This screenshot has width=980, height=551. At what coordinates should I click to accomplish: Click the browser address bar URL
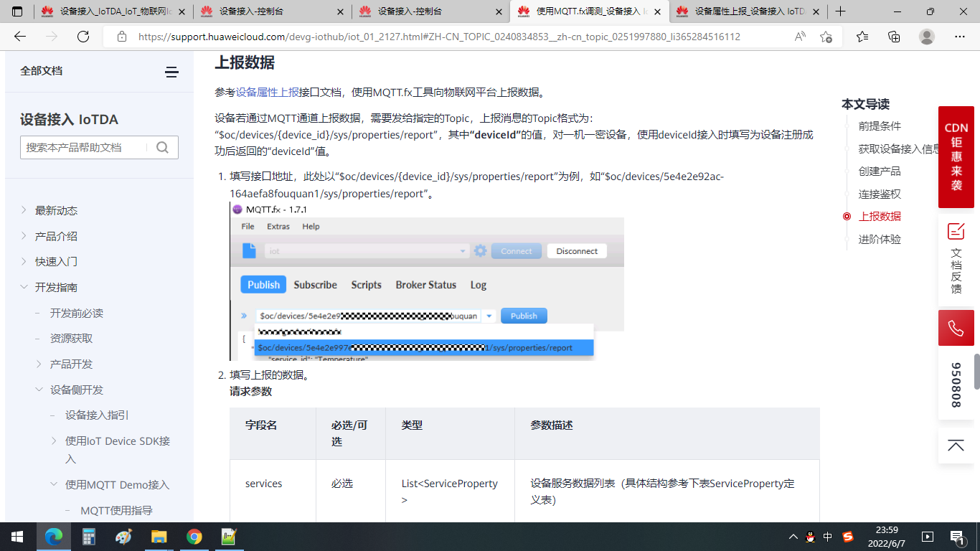point(439,37)
